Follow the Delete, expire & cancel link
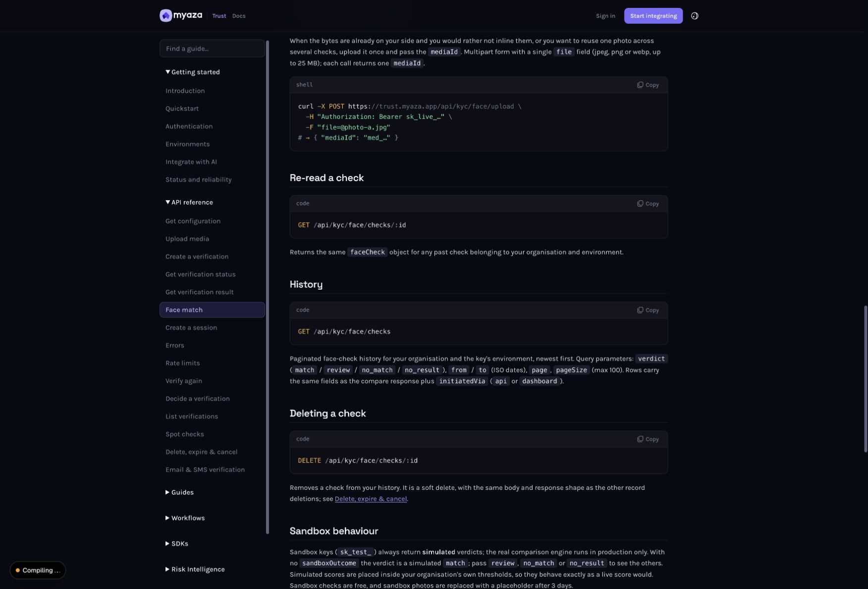 pyautogui.click(x=371, y=499)
